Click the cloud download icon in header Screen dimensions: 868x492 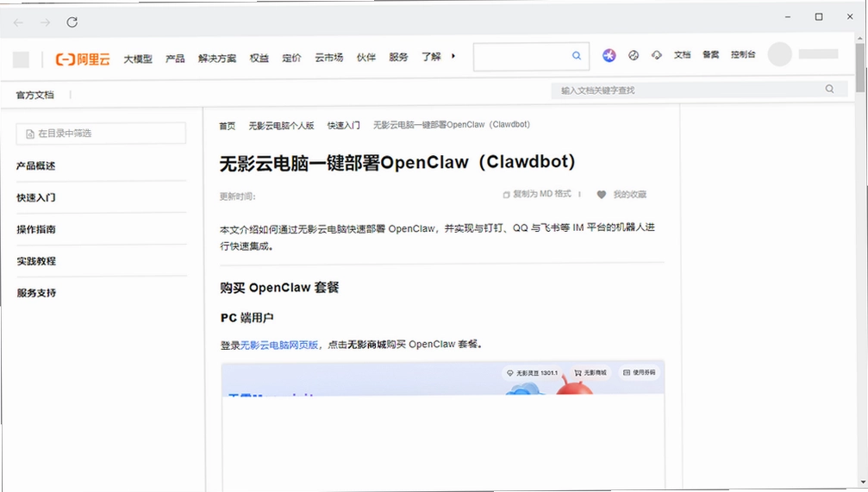point(657,55)
